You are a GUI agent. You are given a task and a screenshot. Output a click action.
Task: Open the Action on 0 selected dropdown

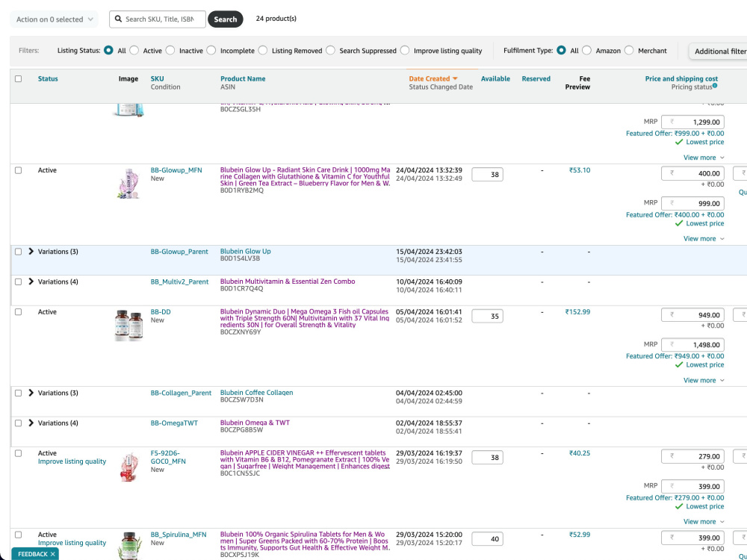coord(54,19)
